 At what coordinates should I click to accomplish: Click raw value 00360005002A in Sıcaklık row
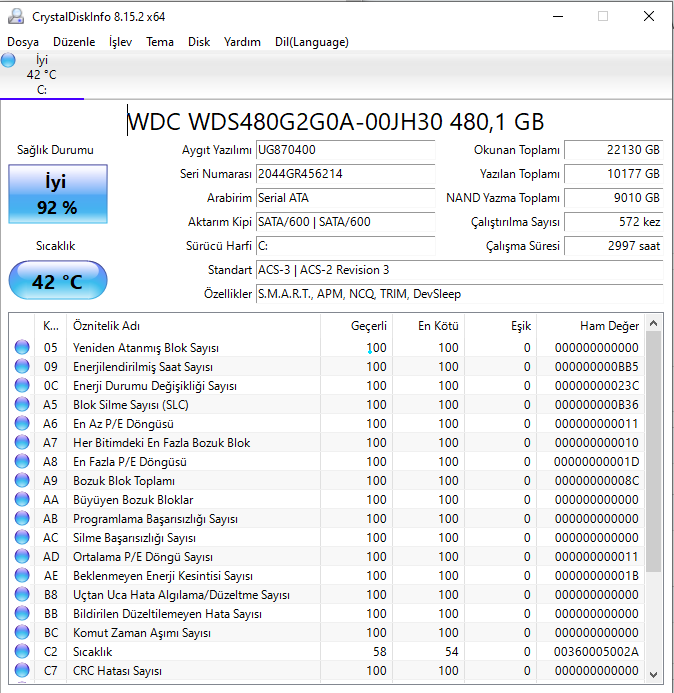596,651
